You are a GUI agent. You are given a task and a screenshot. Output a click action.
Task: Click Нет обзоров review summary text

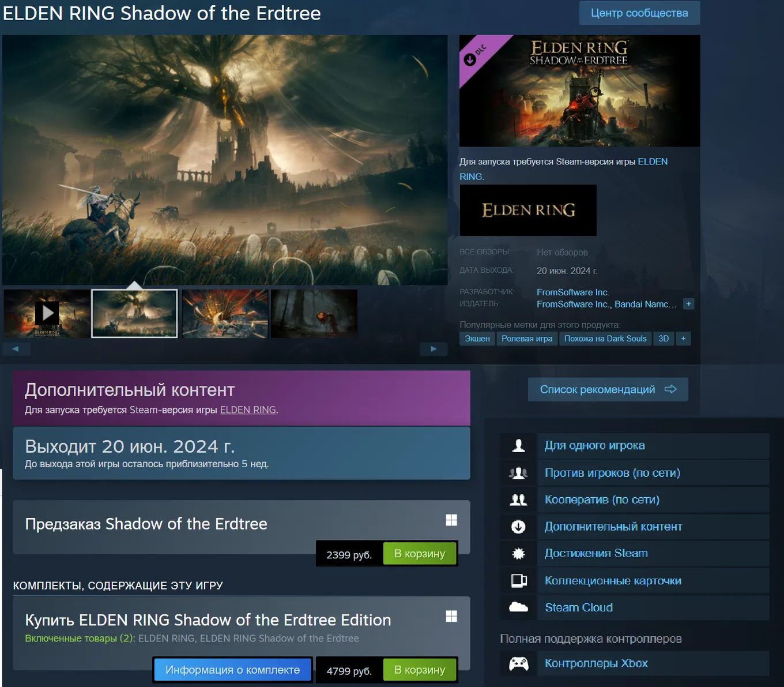(562, 252)
